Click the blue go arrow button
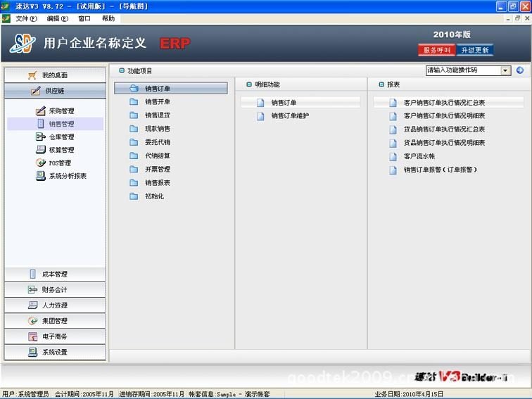The width and height of the screenshot is (532, 399). pos(520,70)
